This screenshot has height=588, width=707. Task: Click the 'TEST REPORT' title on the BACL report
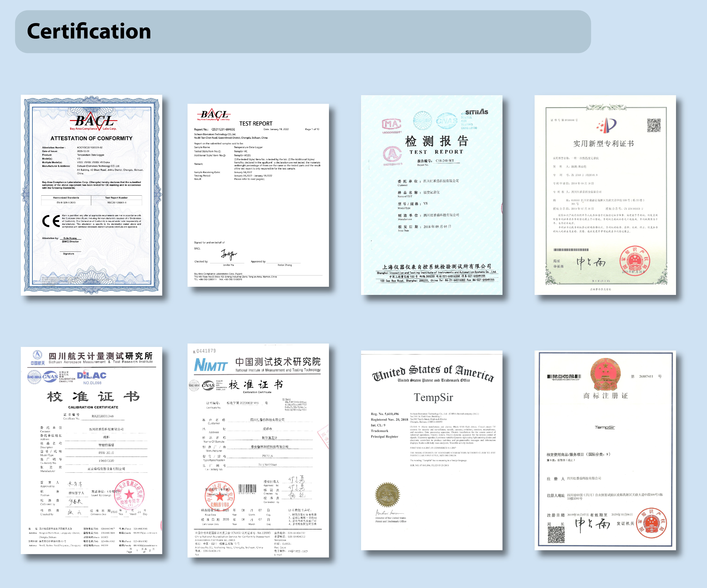[256, 123]
